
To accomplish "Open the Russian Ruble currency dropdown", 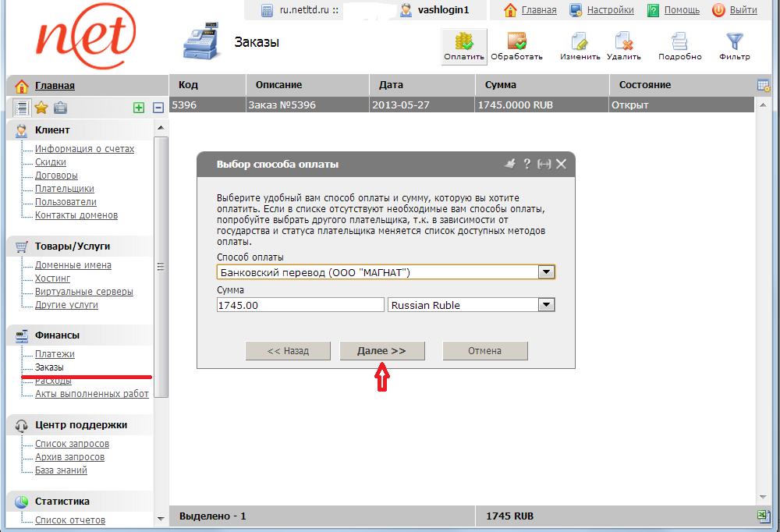I will pos(547,305).
